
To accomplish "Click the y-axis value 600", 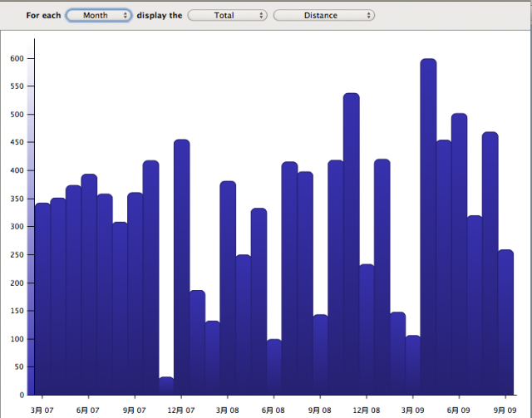I will point(17,58).
